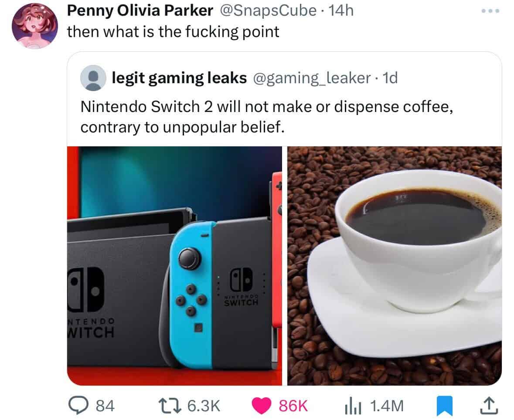Unlike the post using the pink heart
The image size is (514, 420).
(x=261, y=406)
